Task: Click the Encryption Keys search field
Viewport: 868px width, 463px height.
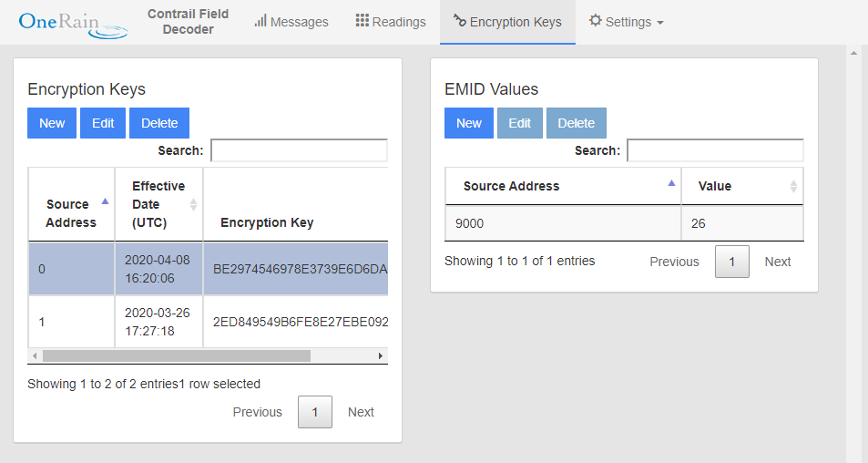Action: pos(299,150)
